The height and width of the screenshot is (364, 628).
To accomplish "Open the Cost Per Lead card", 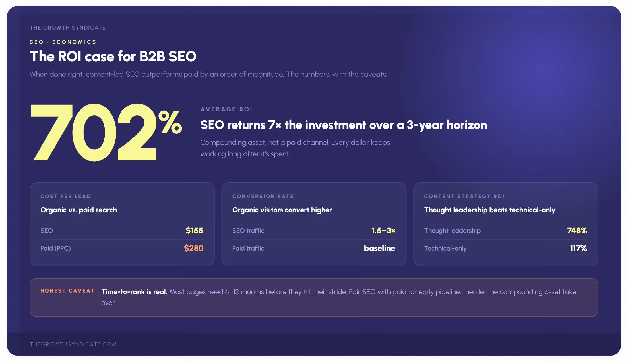I will pos(122,224).
